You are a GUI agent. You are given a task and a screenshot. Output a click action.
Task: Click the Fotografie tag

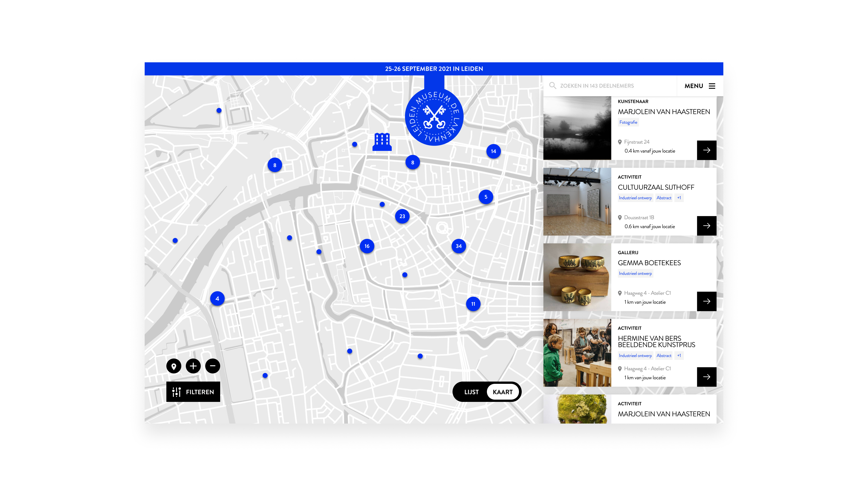[628, 122]
